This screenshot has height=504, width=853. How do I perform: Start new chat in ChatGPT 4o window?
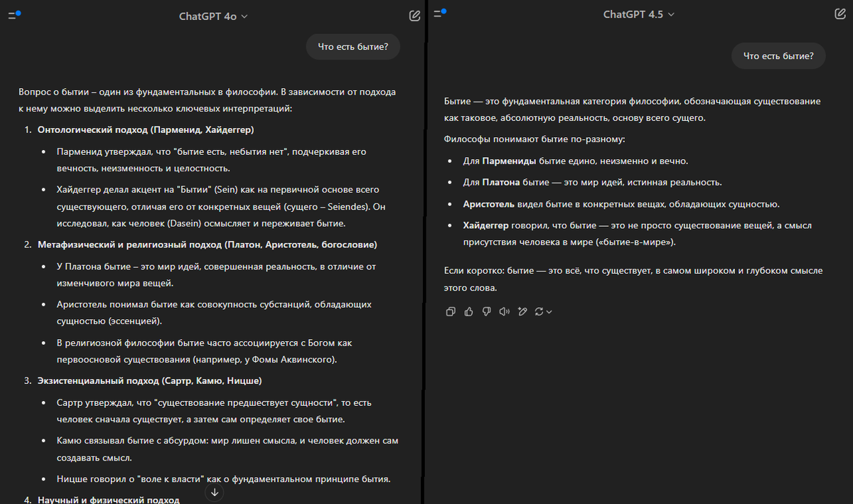point(414,15)
